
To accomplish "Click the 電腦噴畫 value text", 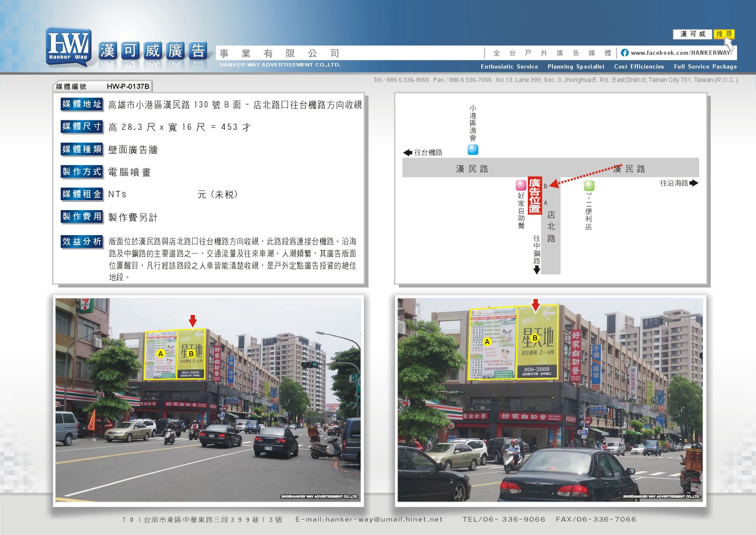I will click(x=129, y=172).
